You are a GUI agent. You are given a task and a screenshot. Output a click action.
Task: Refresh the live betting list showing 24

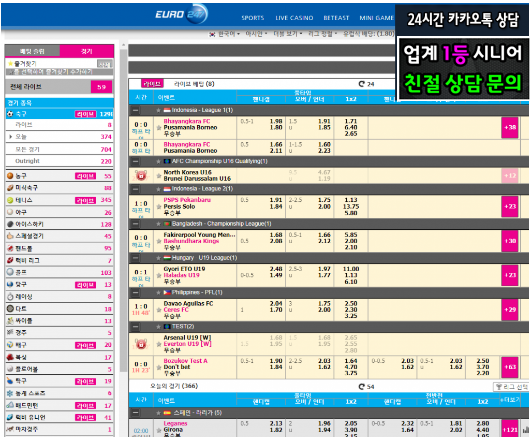click(x=362, y=84)
